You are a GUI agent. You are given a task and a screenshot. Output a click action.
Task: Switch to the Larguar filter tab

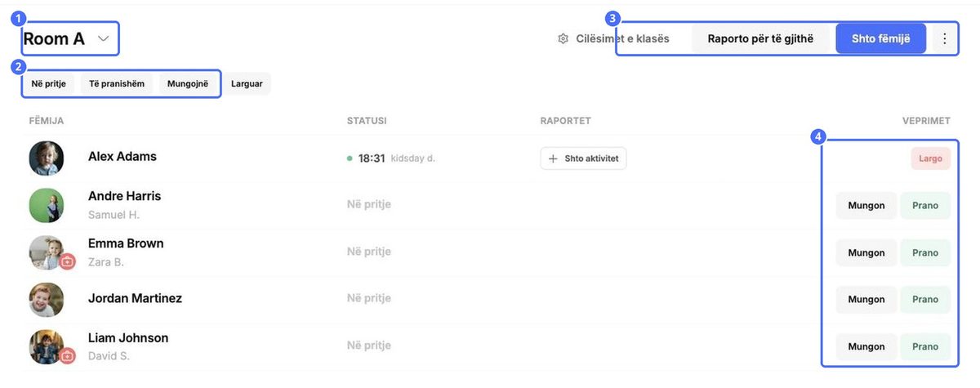point(247,83)
